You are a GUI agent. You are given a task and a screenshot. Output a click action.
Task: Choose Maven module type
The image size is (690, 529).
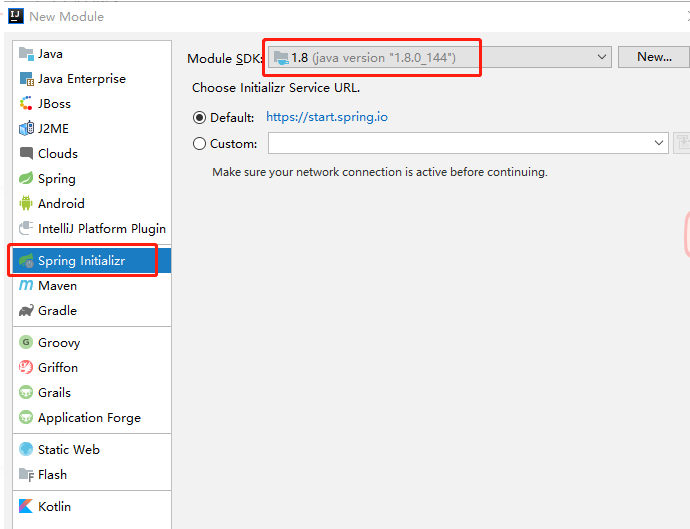coord(92,286)
